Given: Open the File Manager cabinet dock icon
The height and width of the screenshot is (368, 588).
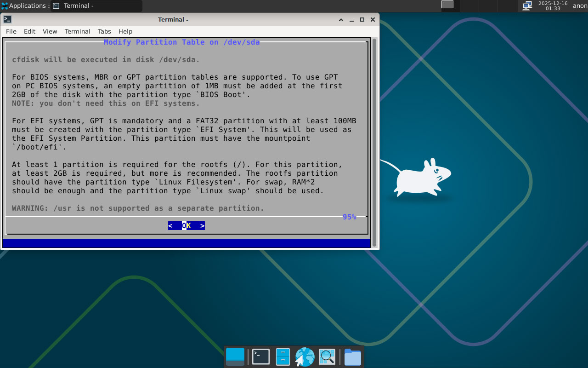Looking at the screenshot, I should click(x=283, y=357).
